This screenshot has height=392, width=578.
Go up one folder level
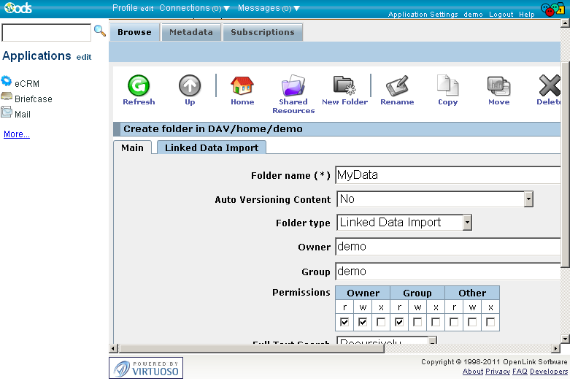[190, 86]
